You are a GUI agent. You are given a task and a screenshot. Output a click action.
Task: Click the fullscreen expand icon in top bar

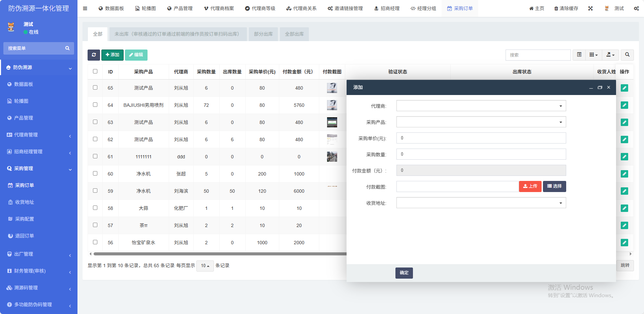[x=590, y=8]
